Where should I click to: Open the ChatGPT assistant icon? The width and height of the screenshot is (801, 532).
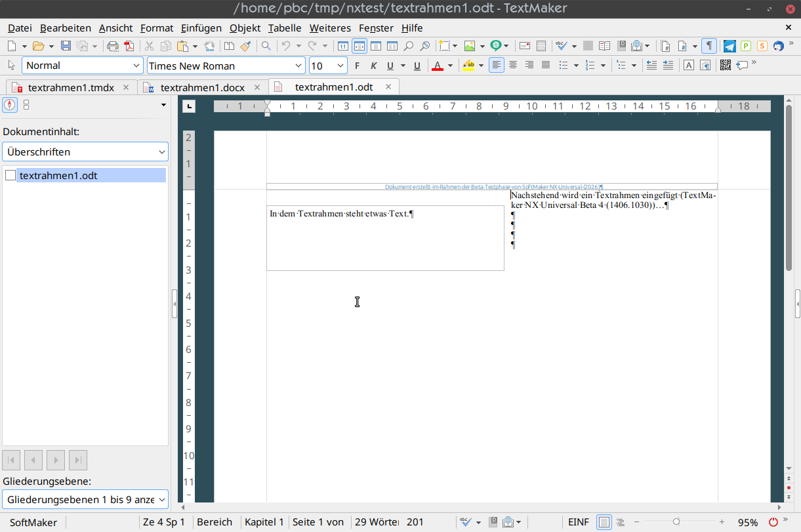pyautogui.click(x=496, y=46)
